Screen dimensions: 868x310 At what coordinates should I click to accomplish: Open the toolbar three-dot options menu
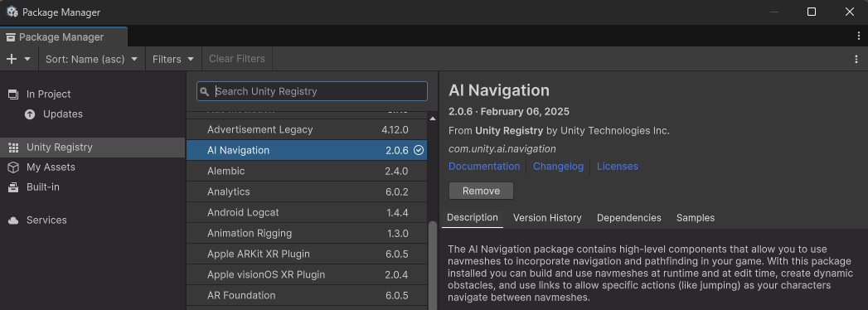[856, 59]
